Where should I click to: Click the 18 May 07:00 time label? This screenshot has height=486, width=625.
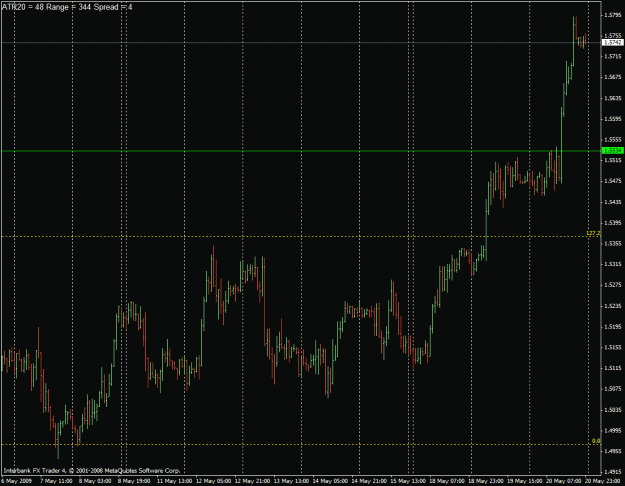click(x=447, y=481)
